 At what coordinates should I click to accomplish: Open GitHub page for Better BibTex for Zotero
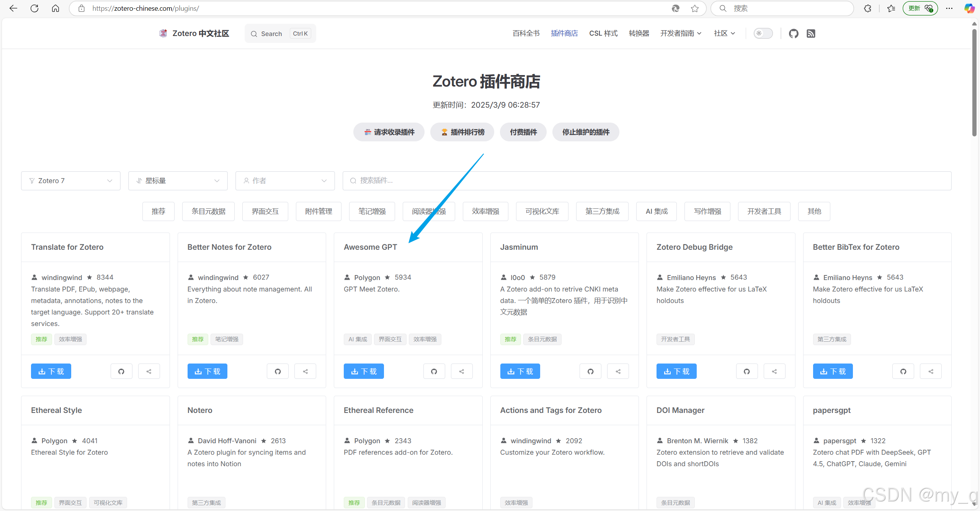903,371
